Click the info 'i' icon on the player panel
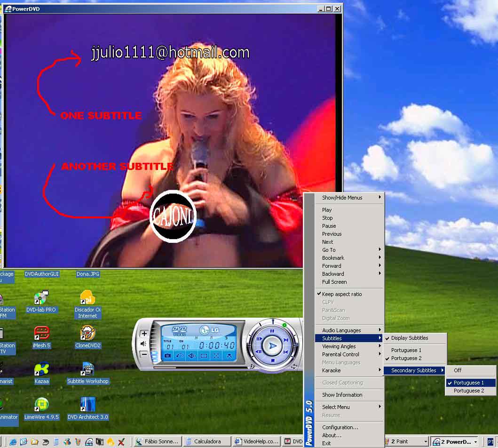The height and width of the screenshot is (448, 498). (252, 366)
